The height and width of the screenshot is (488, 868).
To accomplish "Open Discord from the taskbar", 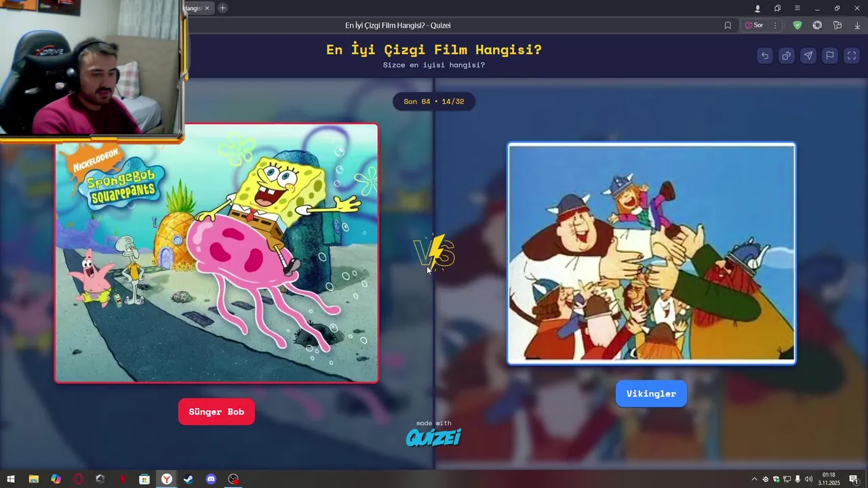I will 211,479.
